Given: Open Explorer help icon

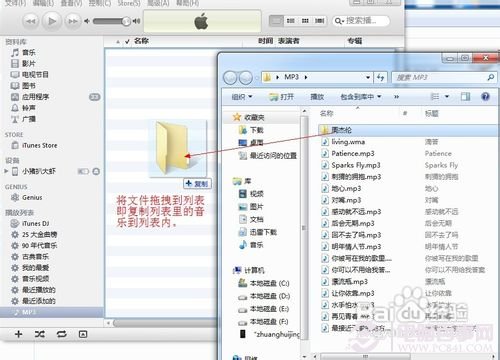Looking at the screenshot, I should [485, 97].
